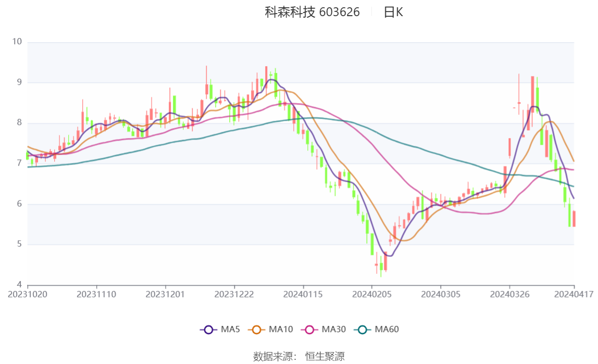The height and width of the screenshot is (364, 598).
Task: Click the y-axis value 10
Action: [17, 42]
